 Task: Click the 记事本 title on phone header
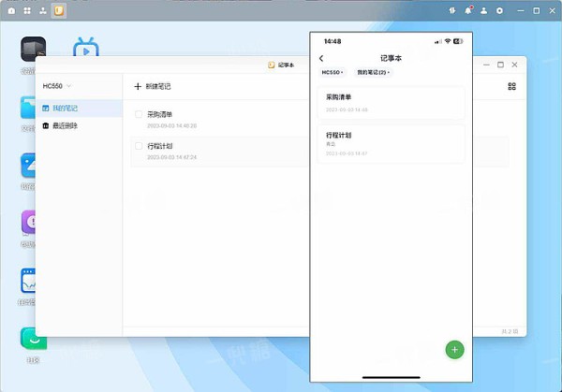point(391,58)
